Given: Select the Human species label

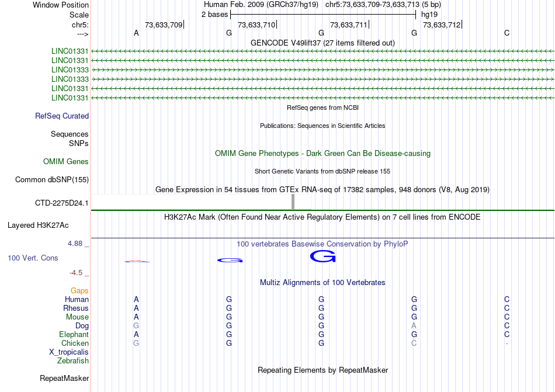Looking at the screenshot, I should click(77, 299).
